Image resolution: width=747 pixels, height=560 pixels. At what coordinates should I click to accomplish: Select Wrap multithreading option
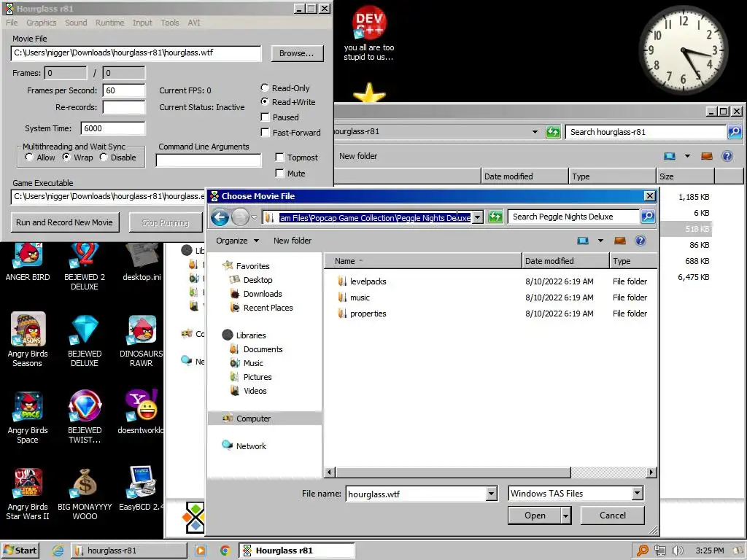click(66, 157)
